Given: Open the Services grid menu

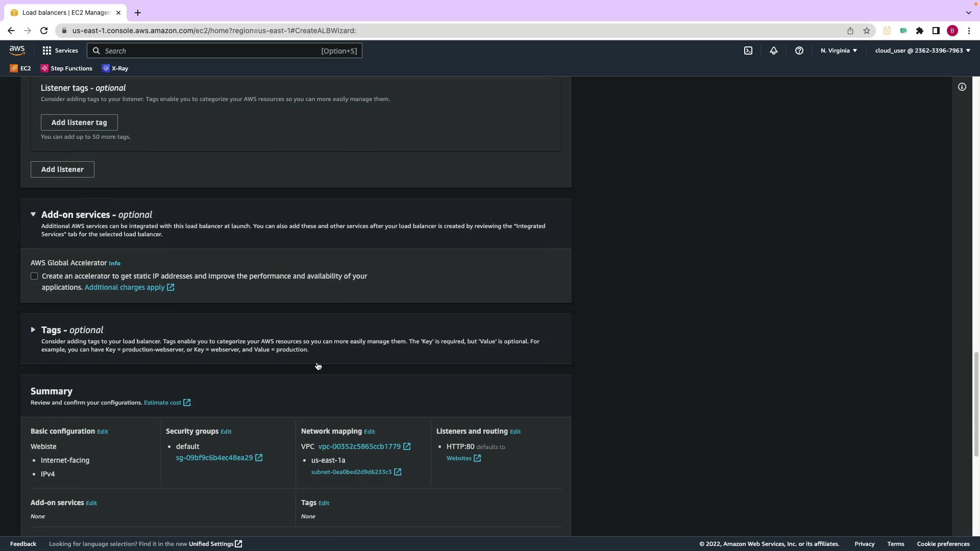Looking at the screenshot, I should [60, 51].
